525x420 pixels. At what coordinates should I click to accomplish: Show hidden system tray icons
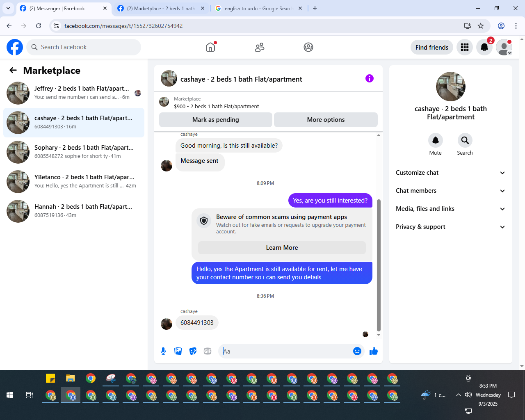[458, 395]
